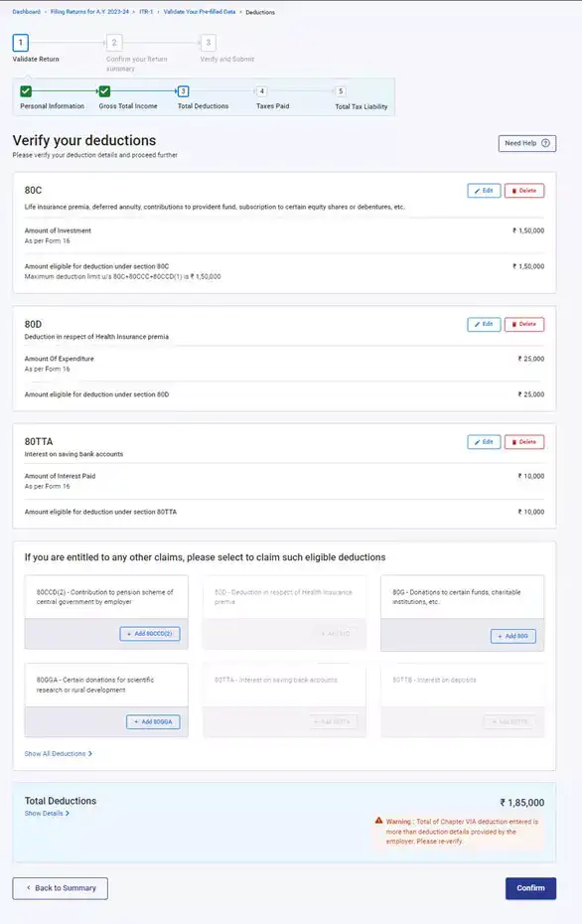This screenshot has height=924, width=582.
Task: Edit the 80C deduction entry
Action: coord(485,191)
